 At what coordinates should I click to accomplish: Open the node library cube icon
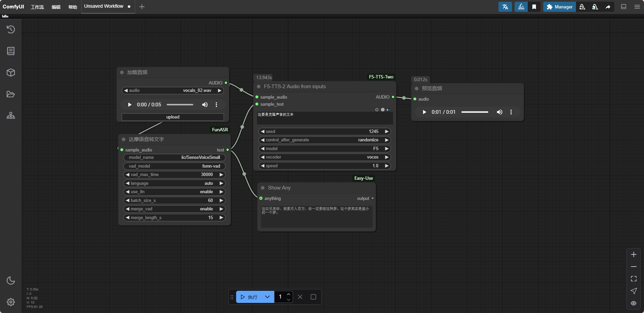pos(11,73)
